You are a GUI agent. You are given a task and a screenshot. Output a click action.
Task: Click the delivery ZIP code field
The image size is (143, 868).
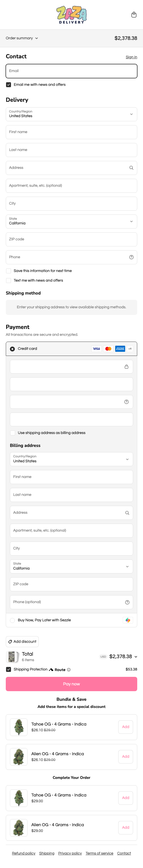pyautogui.click(x=71, y=239)
